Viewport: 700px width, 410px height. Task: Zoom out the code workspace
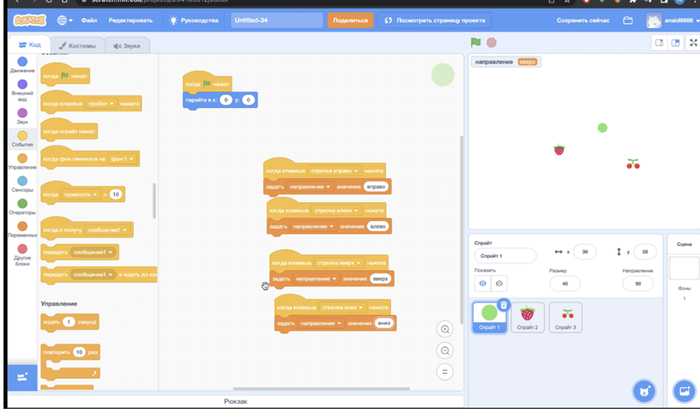(445, 350)
